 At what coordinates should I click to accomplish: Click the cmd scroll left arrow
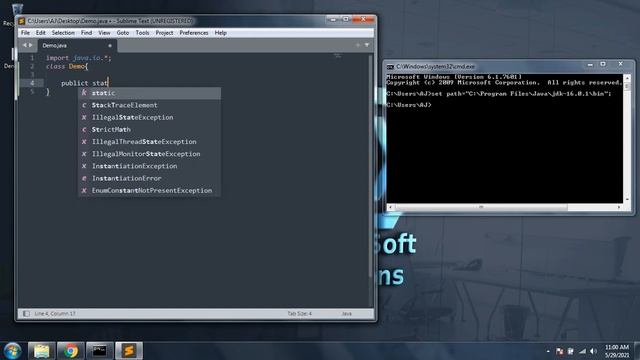point(390,207)
